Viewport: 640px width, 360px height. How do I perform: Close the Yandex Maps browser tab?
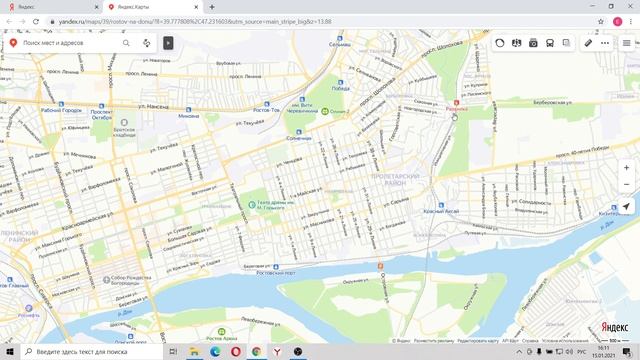[196, 7]
